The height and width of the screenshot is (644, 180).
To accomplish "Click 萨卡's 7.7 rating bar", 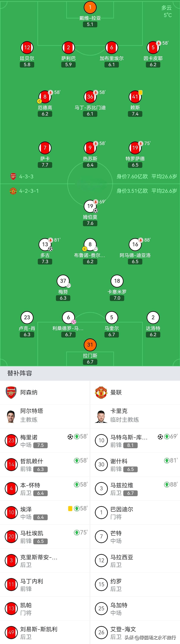I will (45, 165).
